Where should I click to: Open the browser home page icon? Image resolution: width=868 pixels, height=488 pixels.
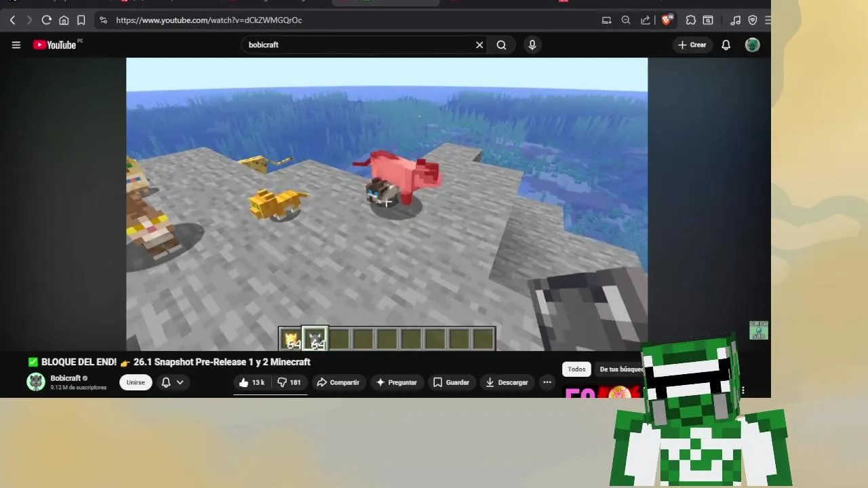pyautogui.click(x=64, y=20)
